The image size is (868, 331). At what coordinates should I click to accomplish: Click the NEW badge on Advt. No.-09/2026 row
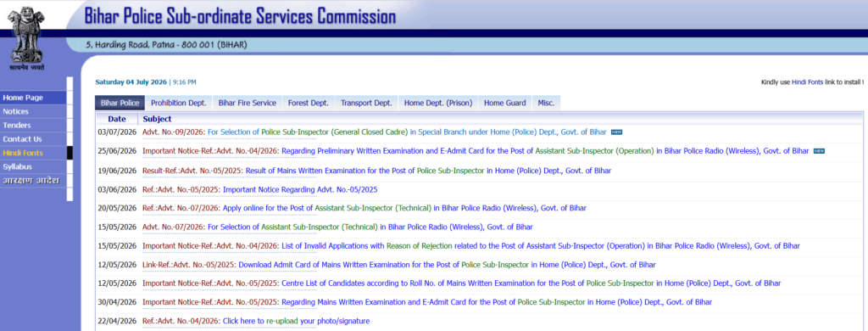click(x=617, y=132)
